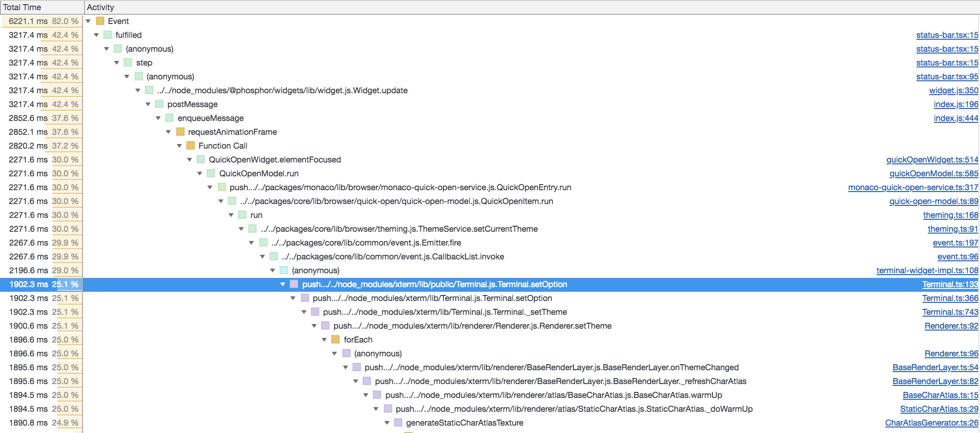Click the purple icon beside Terminal.setOption
The width and height of the screenshot is (980, 433).
point(294,284)
